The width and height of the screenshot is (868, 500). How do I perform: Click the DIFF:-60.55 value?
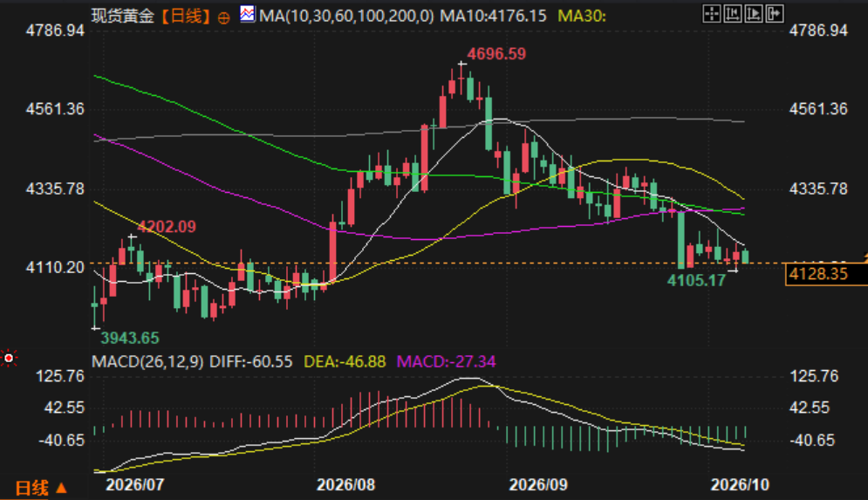[250, 362]
